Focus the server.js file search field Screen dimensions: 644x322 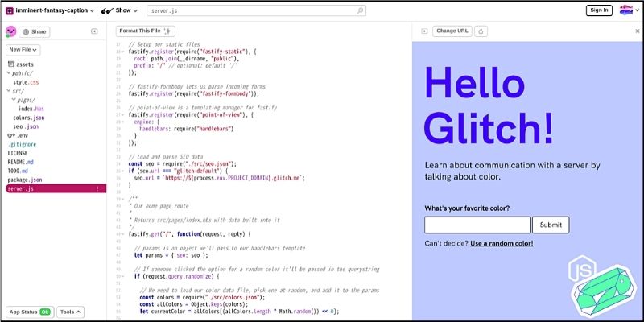256,10
